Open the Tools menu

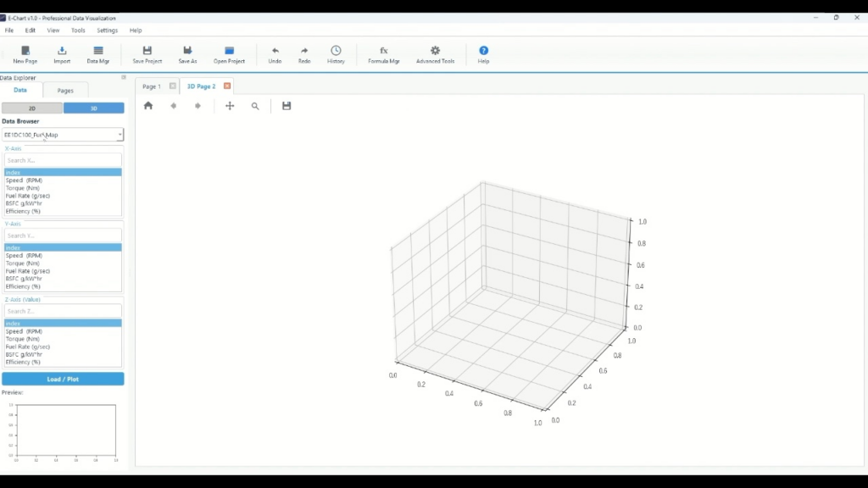pyautogui.click(x=78, y=30)
